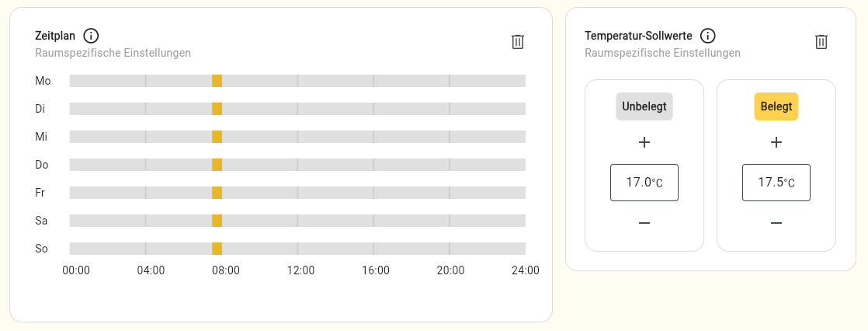Click the info icon beside Temperatur-Sollwerte
Viewport: 868px width, 331px height.
[x=707, y=36]
